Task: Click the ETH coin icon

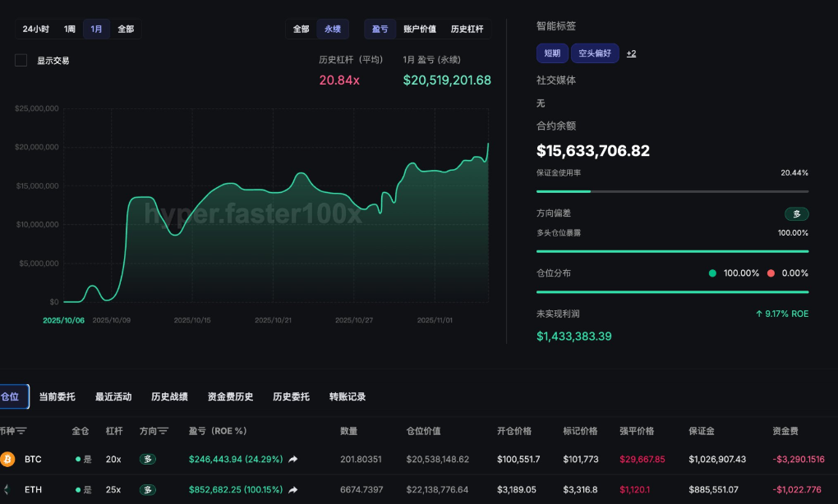Action: pyautogui.click(x=7, y=489)
